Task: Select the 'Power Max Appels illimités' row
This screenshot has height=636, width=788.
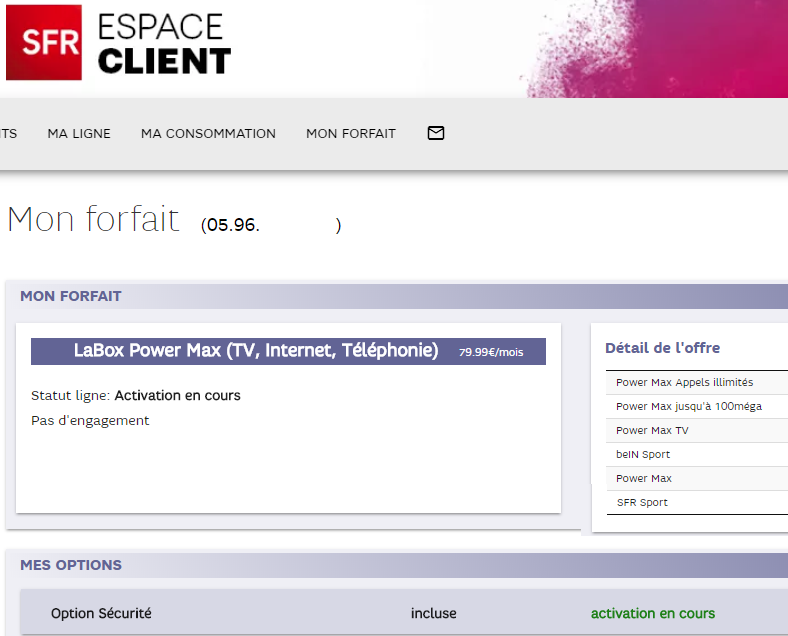Action: [x=697, y=382]
